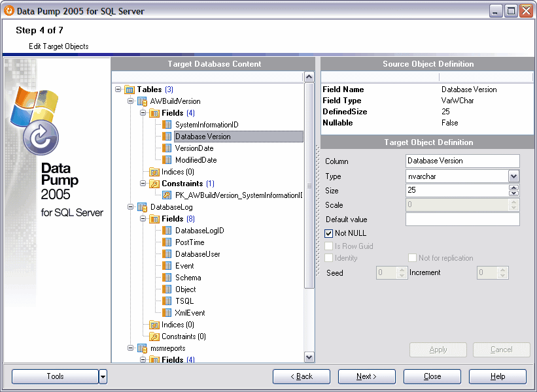The width and height of the screenshot is (537, 392).
Task: Select the PK_AWBuildVersion_SystemInformationID constraint row
Action: tap(239, 195)
